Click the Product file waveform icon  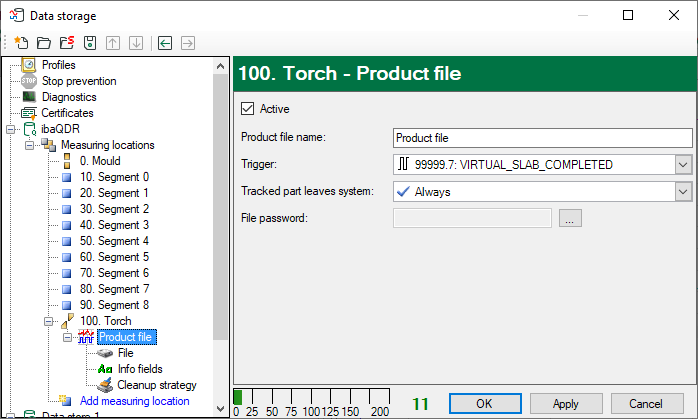(x=86, y=337)
